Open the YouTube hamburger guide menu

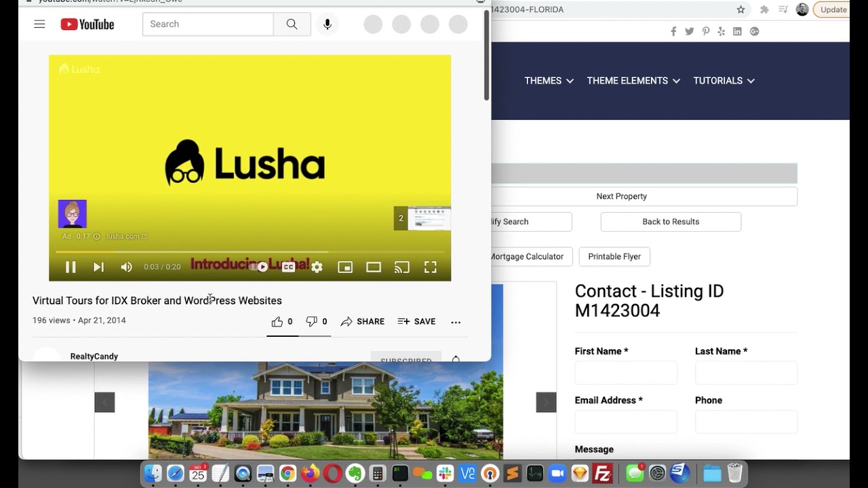click(x=39, y=24)
